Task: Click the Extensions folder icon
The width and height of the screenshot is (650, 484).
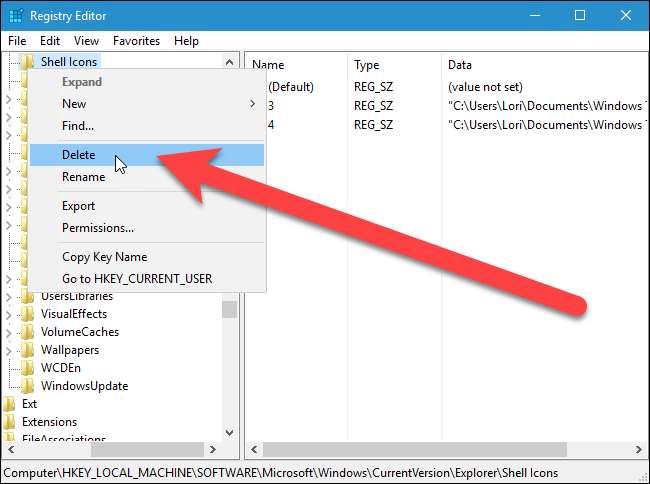Action: (x=9, y=422)
